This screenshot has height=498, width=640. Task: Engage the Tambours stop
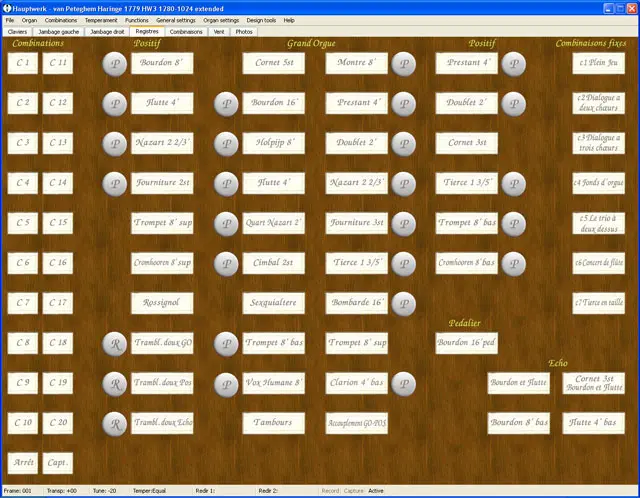pos(273,423)
